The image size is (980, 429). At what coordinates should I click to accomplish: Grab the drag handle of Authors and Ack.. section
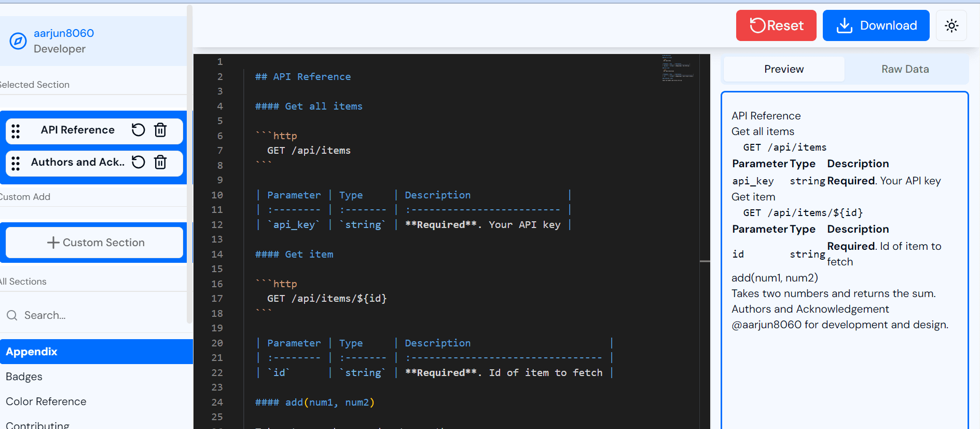click(x=16, y=164)
